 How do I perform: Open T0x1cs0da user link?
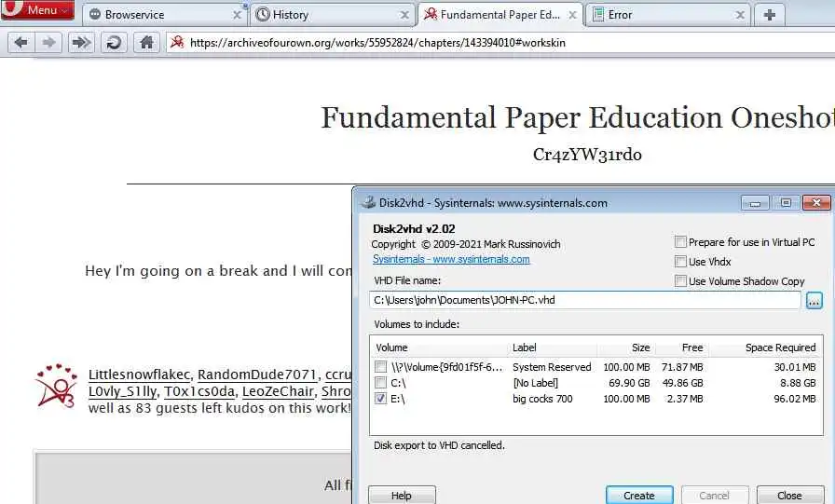[x=199, y=391]
